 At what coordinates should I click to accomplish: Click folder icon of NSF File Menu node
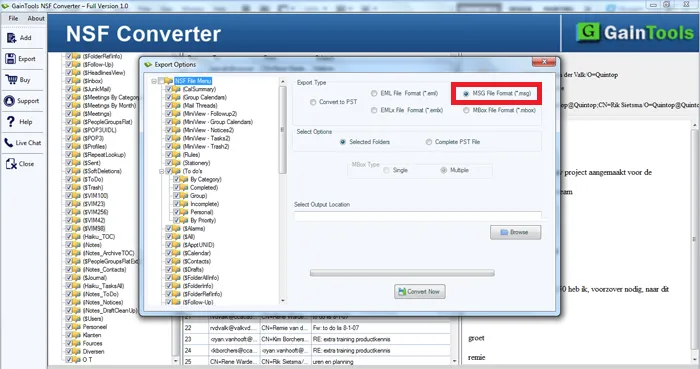point(169,81)
